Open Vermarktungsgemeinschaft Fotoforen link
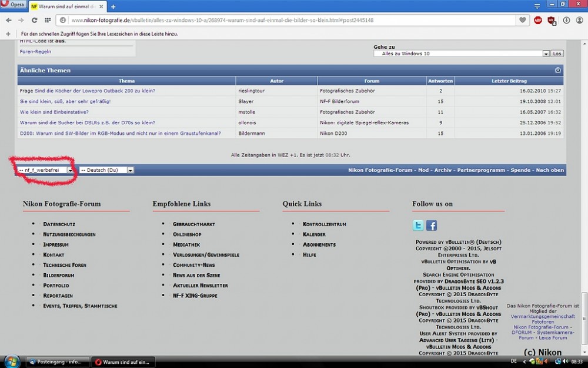The image size is (588, 368). point(543,319)
